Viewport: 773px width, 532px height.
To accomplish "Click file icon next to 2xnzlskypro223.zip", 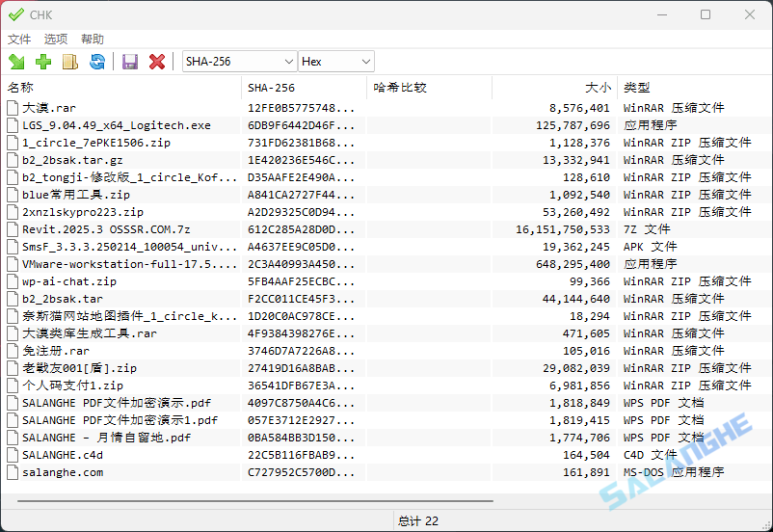I will pos(13,212).
